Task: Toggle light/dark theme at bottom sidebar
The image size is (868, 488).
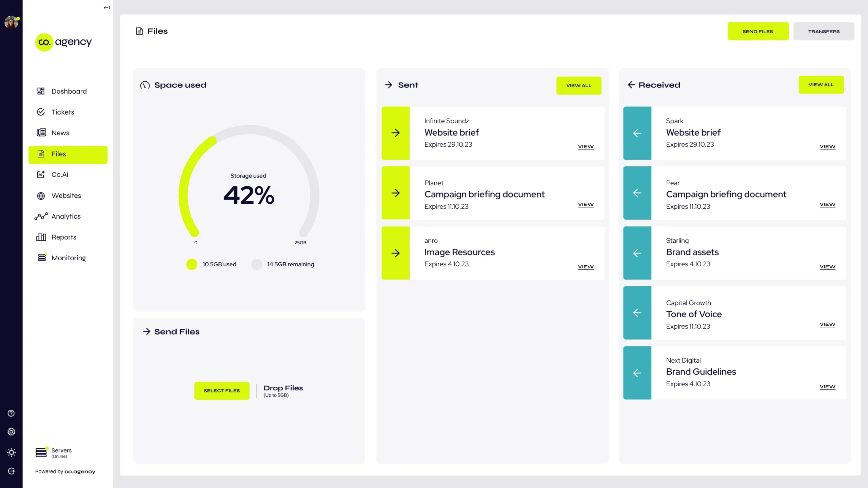Action: pyautogui.click(x=11, y=452)
